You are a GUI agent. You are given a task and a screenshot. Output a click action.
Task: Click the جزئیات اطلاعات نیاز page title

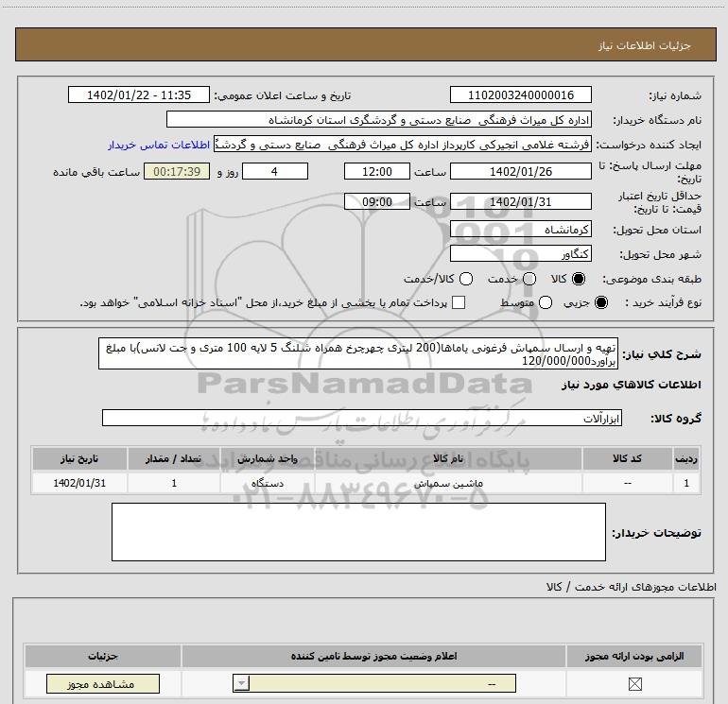pyautogui.click(x=644, y=45)
